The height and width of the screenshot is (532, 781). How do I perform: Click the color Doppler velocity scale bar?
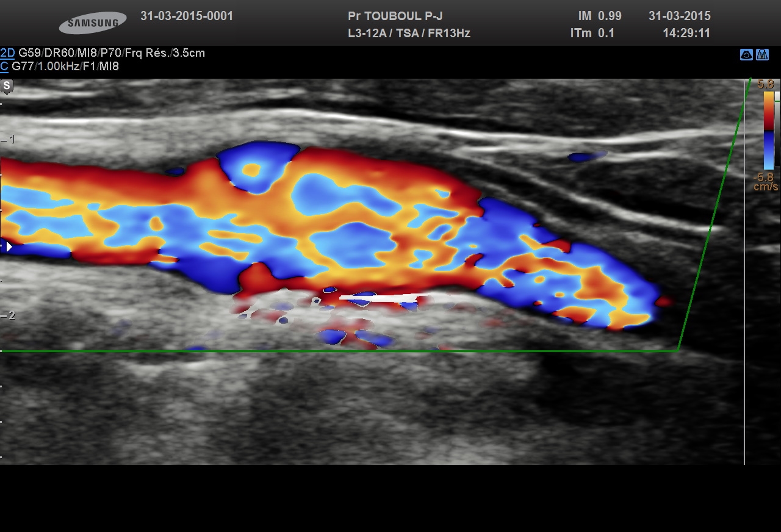pyautogui.click(x=769, y=130)
